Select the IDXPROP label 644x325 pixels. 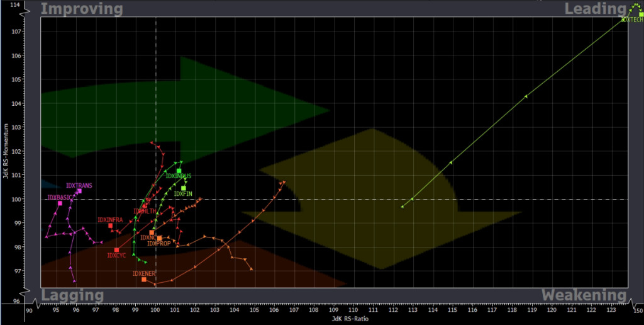click(x=159, y=244)
